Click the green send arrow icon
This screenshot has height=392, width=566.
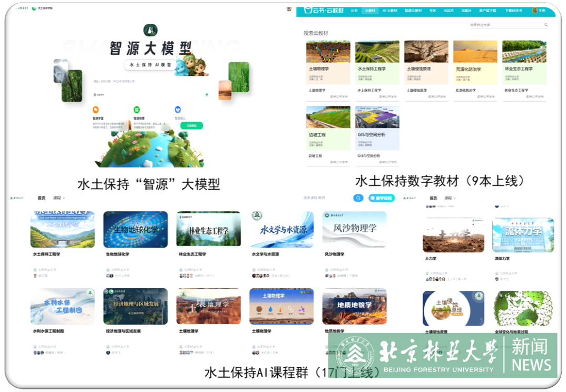pos(207,95)
